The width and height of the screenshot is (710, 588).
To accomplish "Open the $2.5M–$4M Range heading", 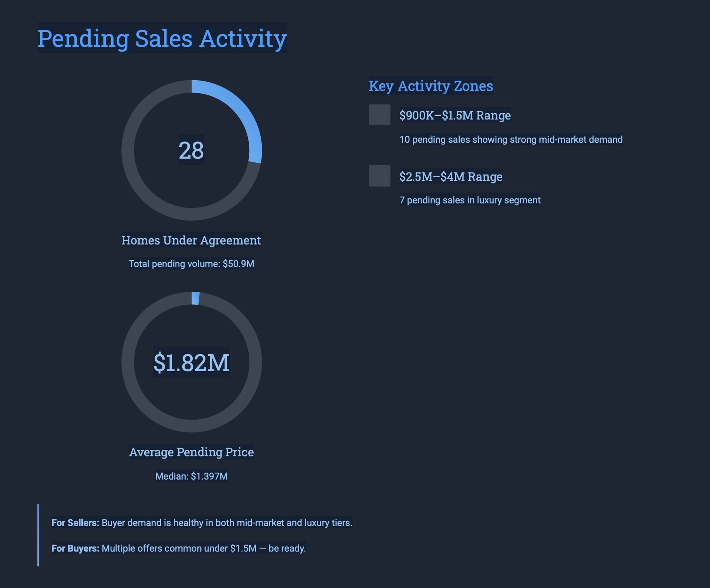I will tap(450, 176).
